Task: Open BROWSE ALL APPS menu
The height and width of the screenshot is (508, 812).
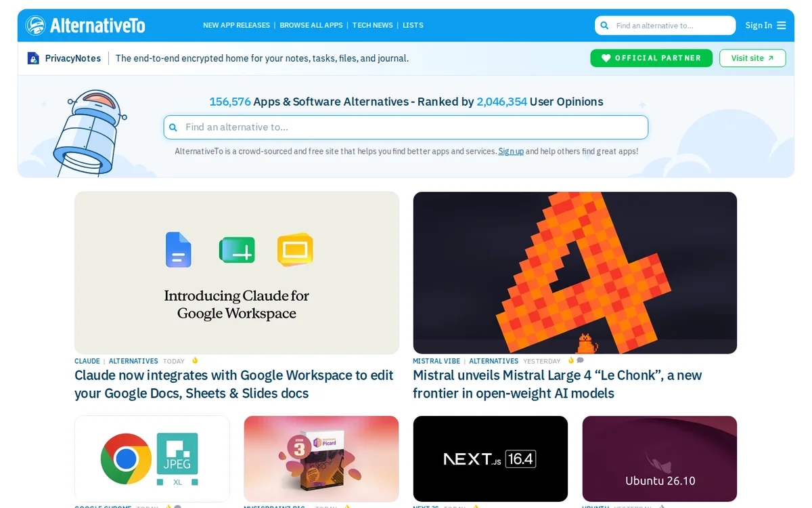Action: click(311, 25)
